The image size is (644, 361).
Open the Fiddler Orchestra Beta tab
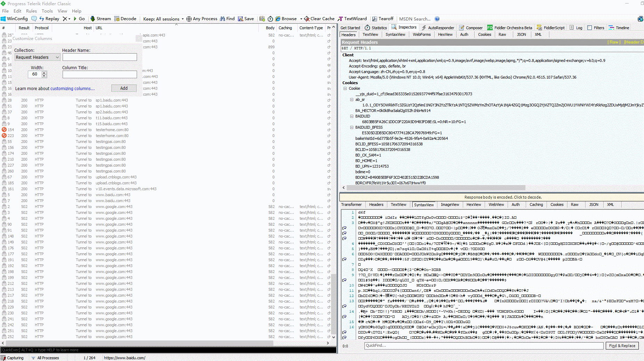point(510,28)
